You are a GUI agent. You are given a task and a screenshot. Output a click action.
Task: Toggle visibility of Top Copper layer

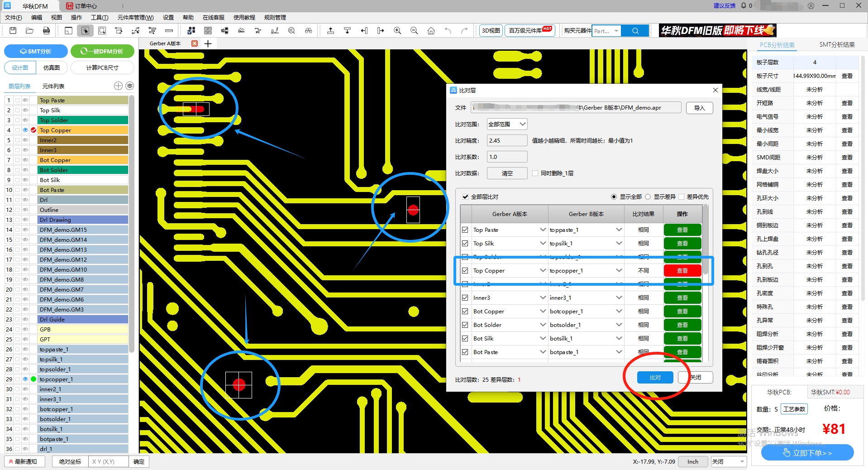pos(25,130)
